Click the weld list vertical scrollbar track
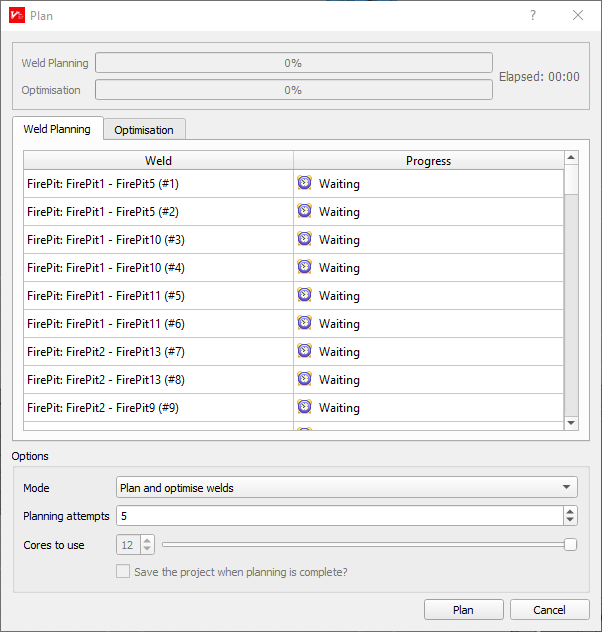 pyautogui.click(x=571, y=305)
